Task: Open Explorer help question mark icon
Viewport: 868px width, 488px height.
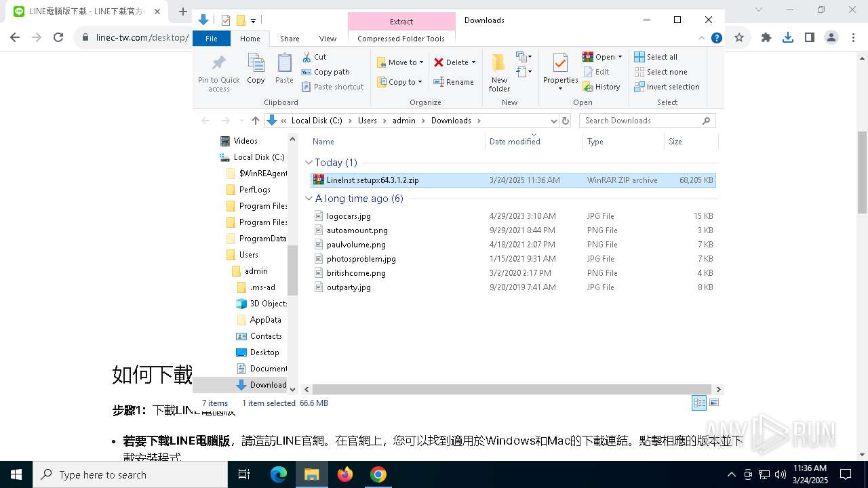Action: click(716, 39)
